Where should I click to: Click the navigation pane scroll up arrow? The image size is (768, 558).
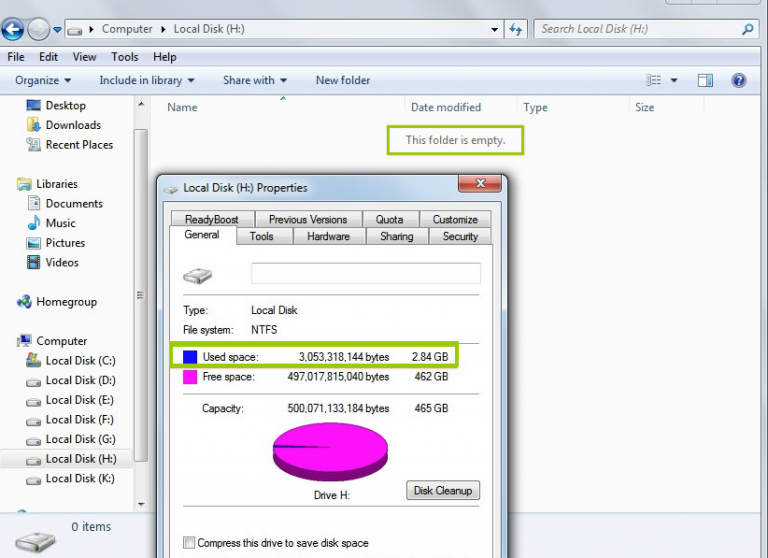[x=141, y=104]
